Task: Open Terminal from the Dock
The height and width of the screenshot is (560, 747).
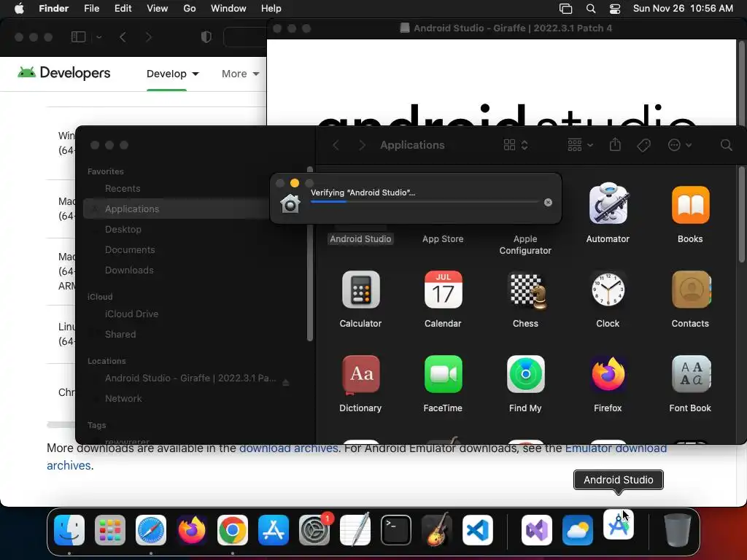Action: click(x=396, y=530)
